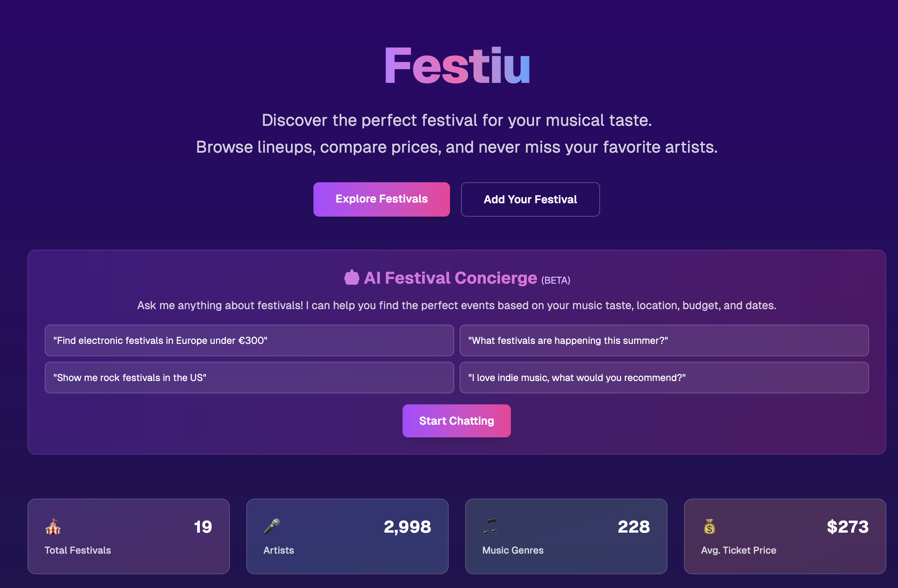Viewport: 898px width, 588px height.
Task: Click the Avg. Ticket Price card showing $273
Action: tap(784, 536)
